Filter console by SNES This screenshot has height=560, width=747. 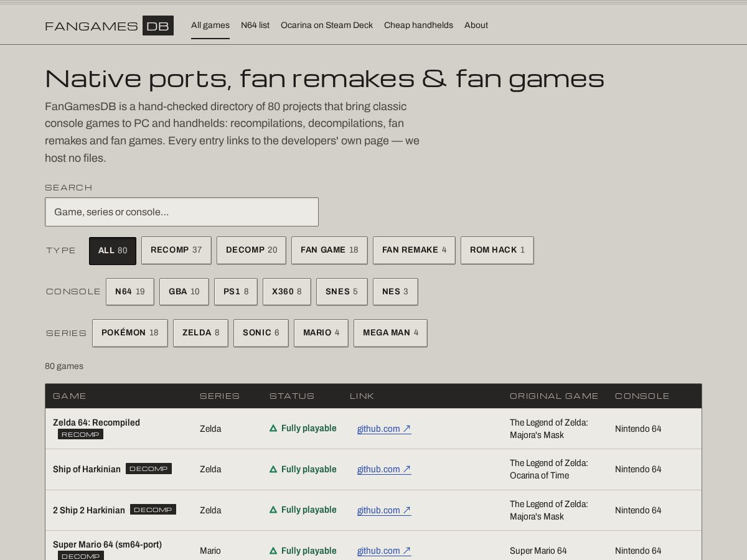(x=342, y=292)
